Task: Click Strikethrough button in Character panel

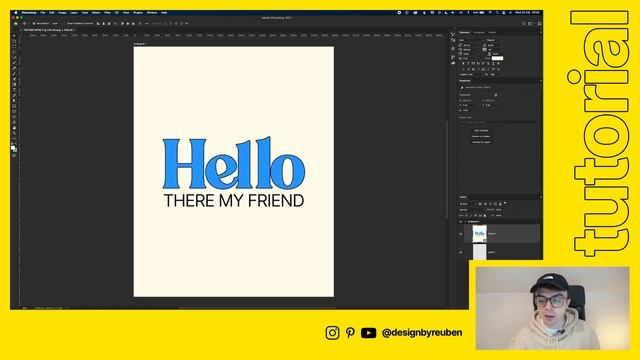Action: [498, 63]
